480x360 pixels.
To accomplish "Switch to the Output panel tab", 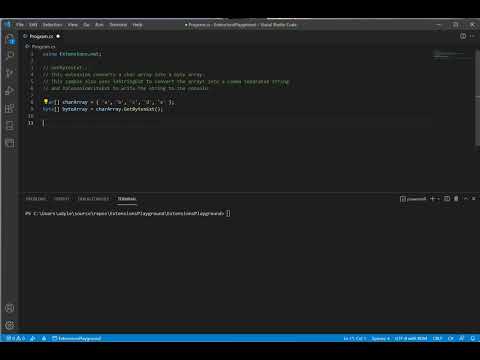I will coord(62,199).
